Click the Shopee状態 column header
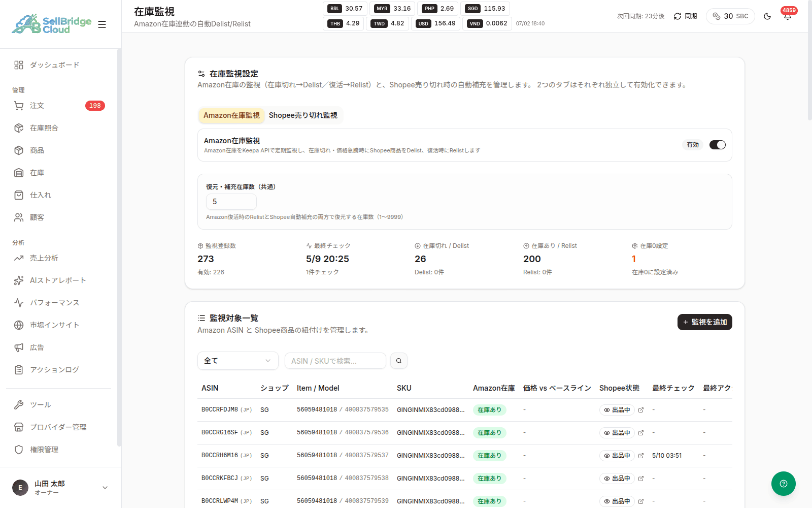This screenshot has height=508, width=812. pos(619,388)
